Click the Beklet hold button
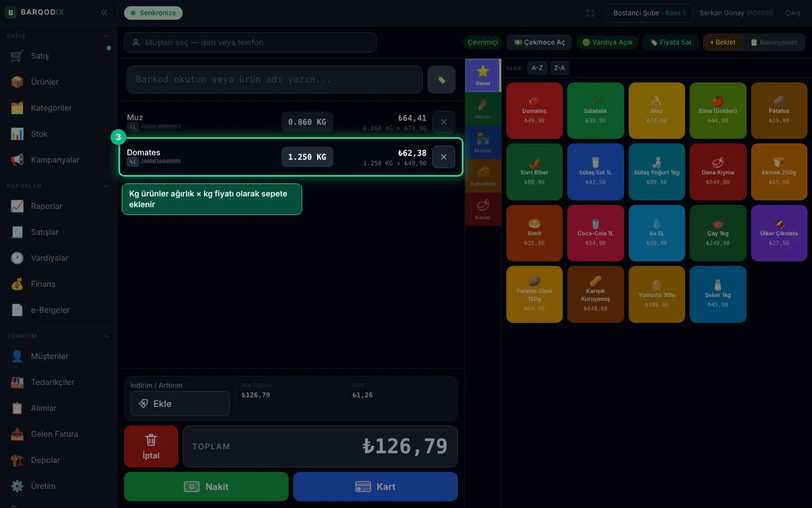Image resolution: width=812 pixels, height=508 pixels. (723, 42)
